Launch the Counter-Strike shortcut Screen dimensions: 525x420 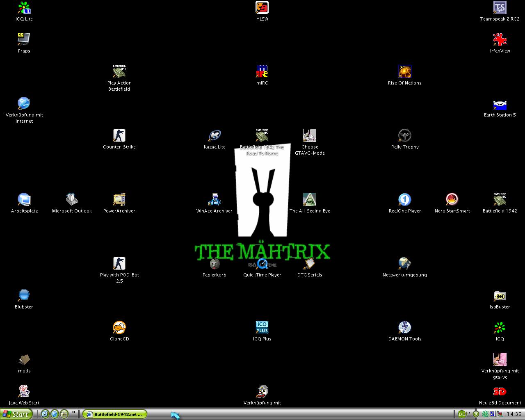pyautogui.click(x=119, y=139)
